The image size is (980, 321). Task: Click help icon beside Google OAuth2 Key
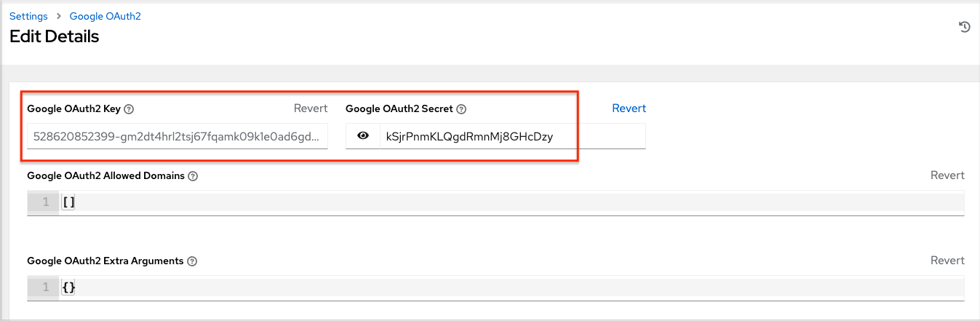pyautogui.click(x=129, y=109)
